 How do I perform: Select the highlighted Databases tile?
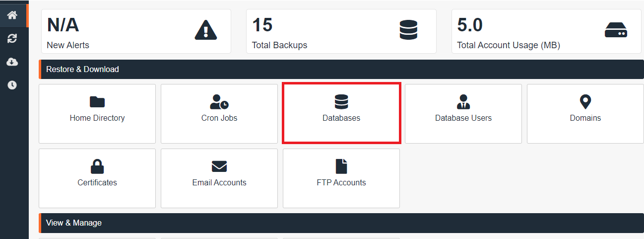coord(341,113)
